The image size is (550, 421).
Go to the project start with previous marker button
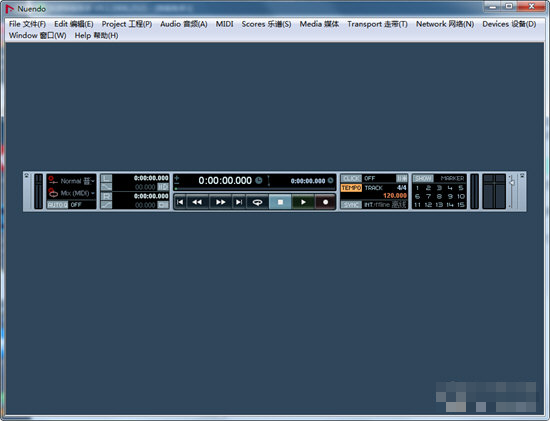point(180,202)
